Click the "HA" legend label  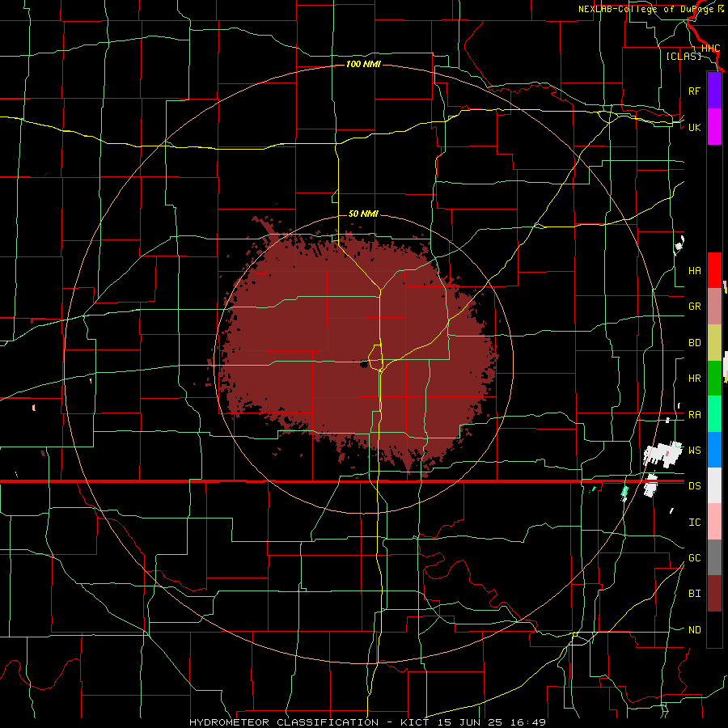694,271
